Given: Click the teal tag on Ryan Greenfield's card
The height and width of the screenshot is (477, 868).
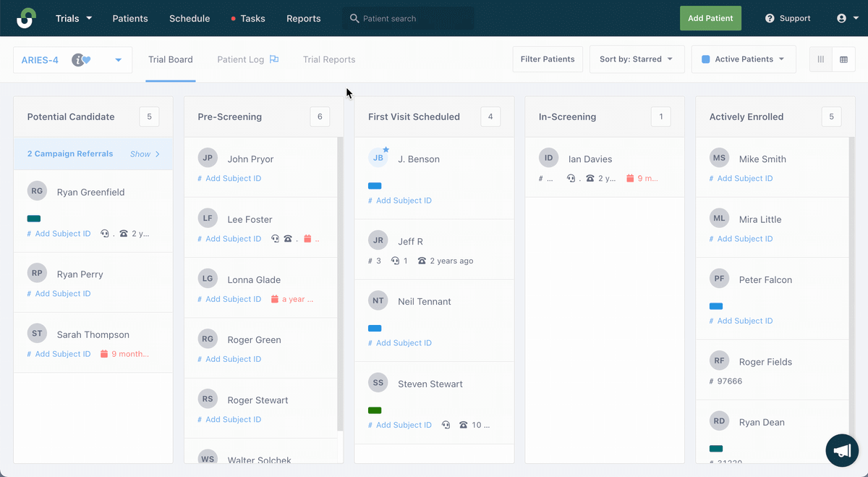Looking at the screenshot, I should [34, 219].
